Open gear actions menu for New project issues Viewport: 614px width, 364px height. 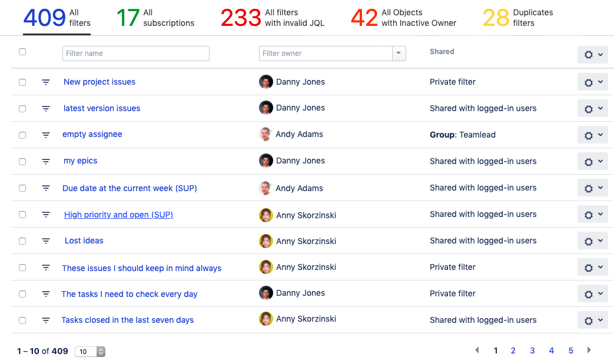(x=592, y=82)
